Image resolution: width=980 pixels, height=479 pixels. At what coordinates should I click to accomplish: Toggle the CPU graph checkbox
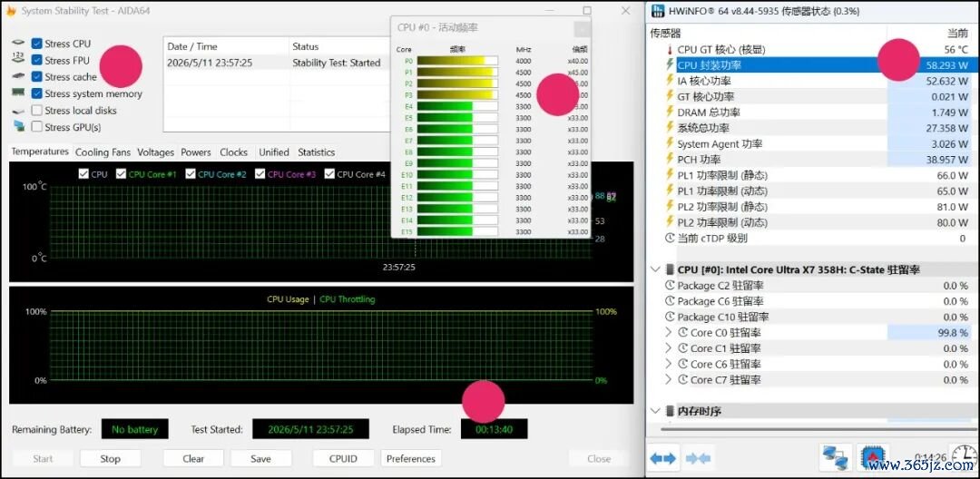tap(83, 174)
